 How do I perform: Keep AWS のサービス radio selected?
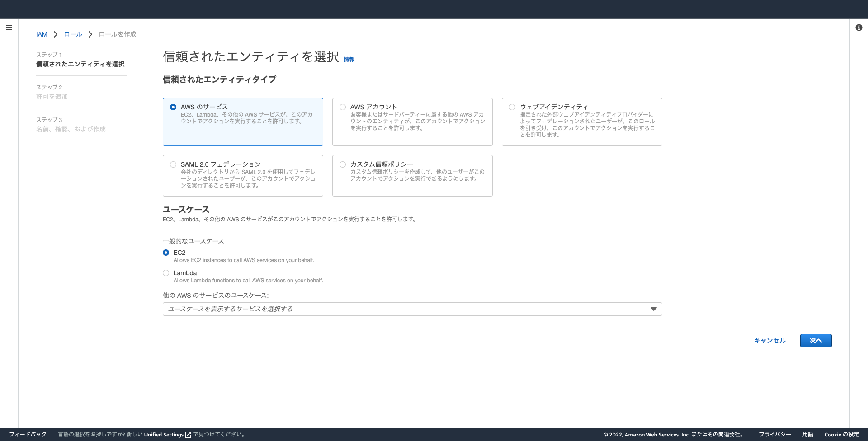pos(173,107)
